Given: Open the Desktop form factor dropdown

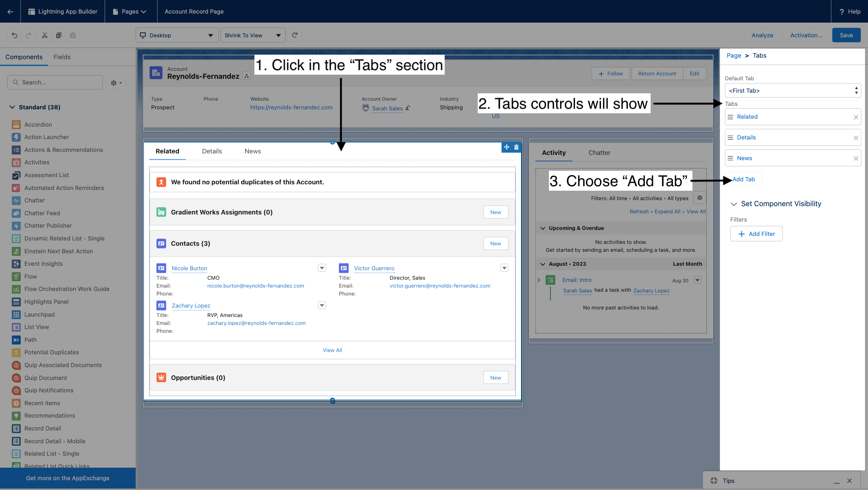Looking at the screenshot, I should coord(177,35).
